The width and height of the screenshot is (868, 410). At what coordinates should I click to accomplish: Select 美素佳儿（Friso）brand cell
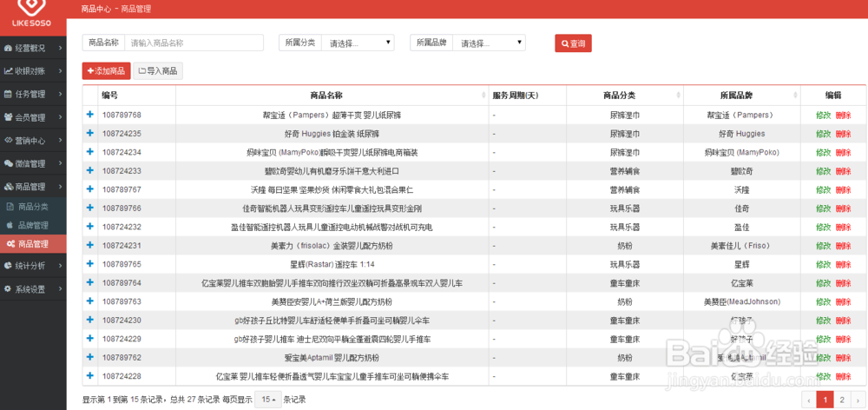point(740,246)
